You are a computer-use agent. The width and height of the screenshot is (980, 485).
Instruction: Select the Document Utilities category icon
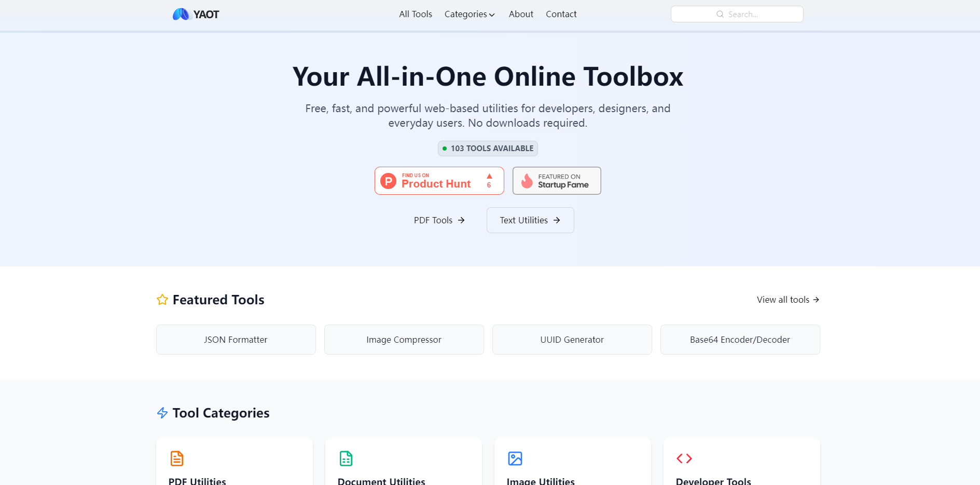coord(346,459)
